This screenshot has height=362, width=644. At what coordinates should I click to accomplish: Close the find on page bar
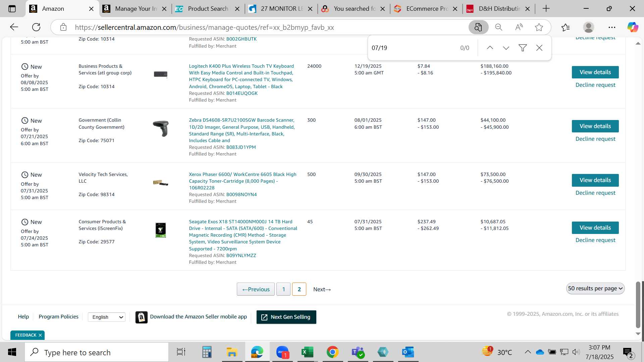coord(539,48)
